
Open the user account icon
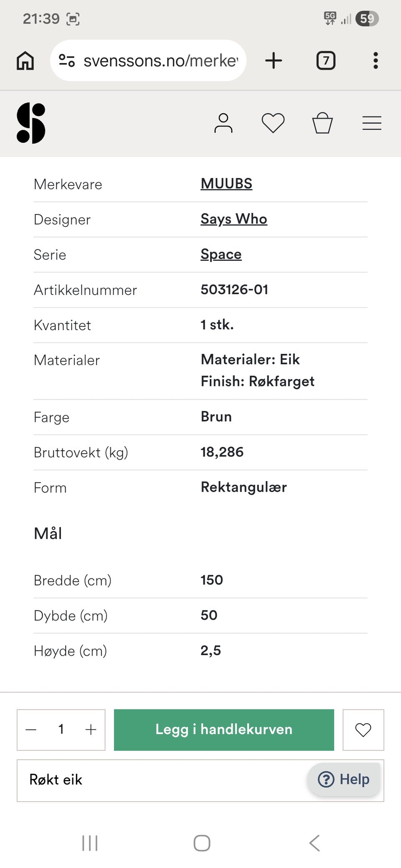[223, 123]
